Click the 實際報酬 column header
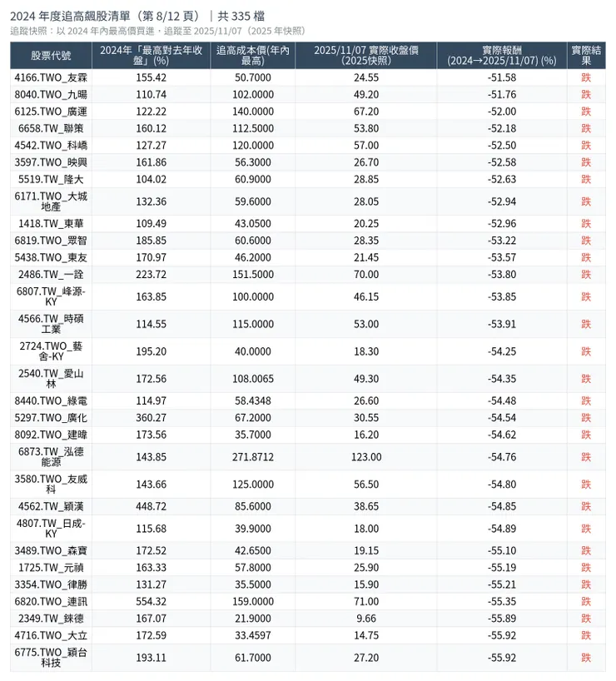Image resolution: width=616 pixels, height=681 pixels. click(x=501, y=55)
